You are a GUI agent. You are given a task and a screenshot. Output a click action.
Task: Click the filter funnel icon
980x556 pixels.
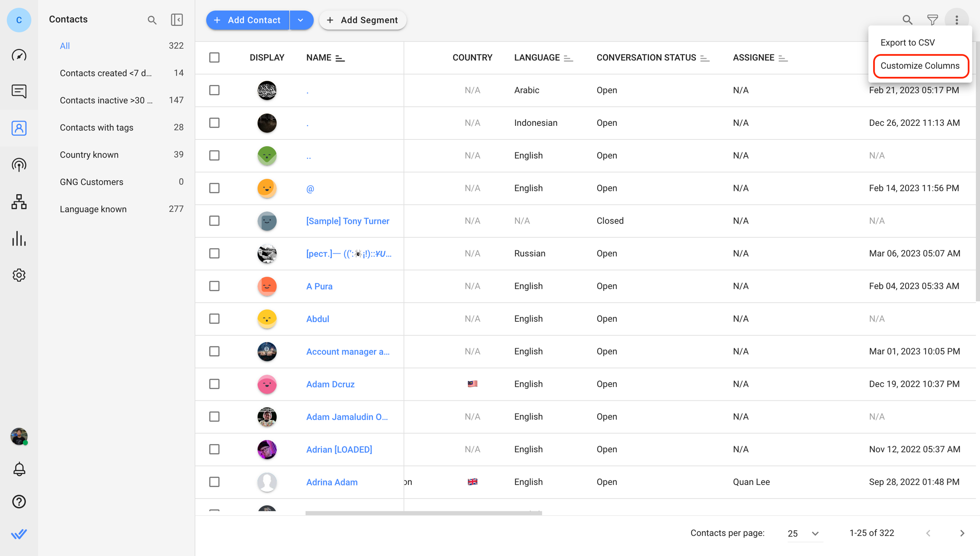932,20
